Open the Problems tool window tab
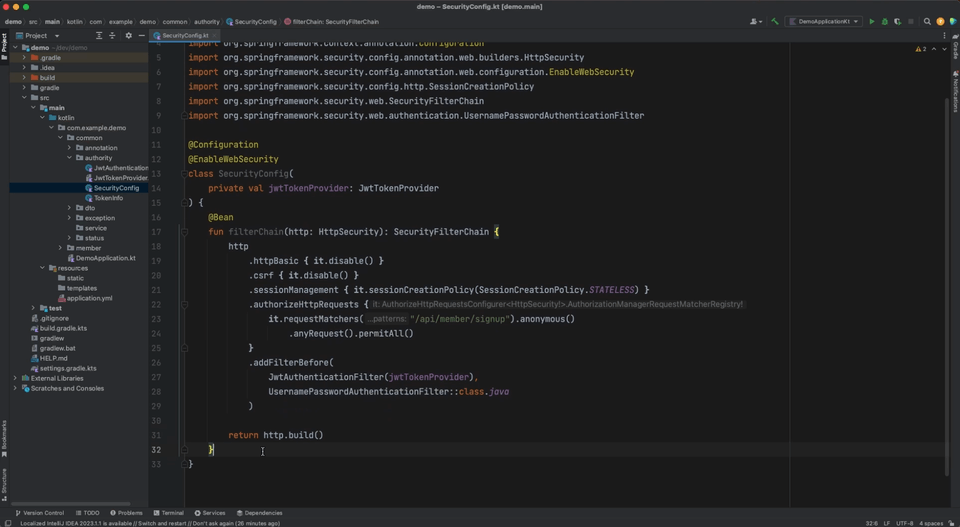This screenshot has width=960, height=527. click(x=126, y=513)
